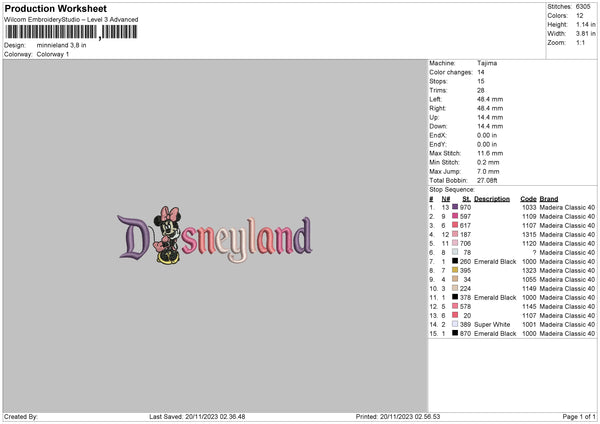Viewport: 600px width, 424px height.
Task: Click the beige swatch in stop row 10
Action: 455,288
